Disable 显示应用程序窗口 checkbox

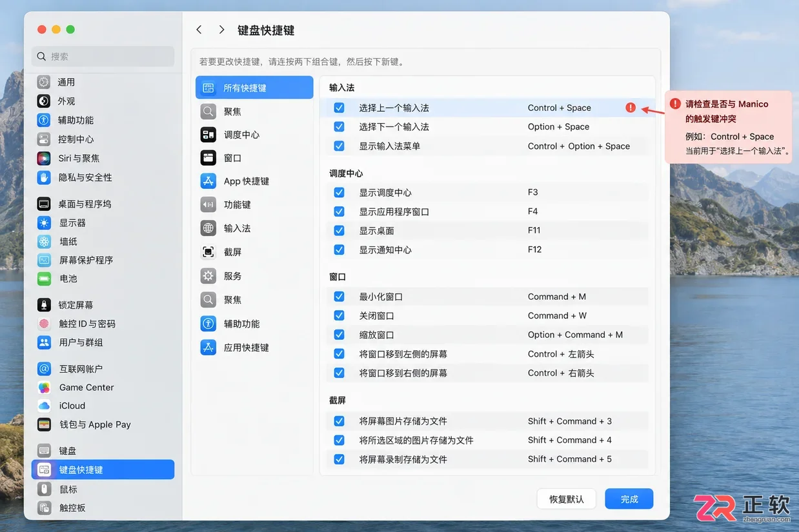click(x=339, y=212)
